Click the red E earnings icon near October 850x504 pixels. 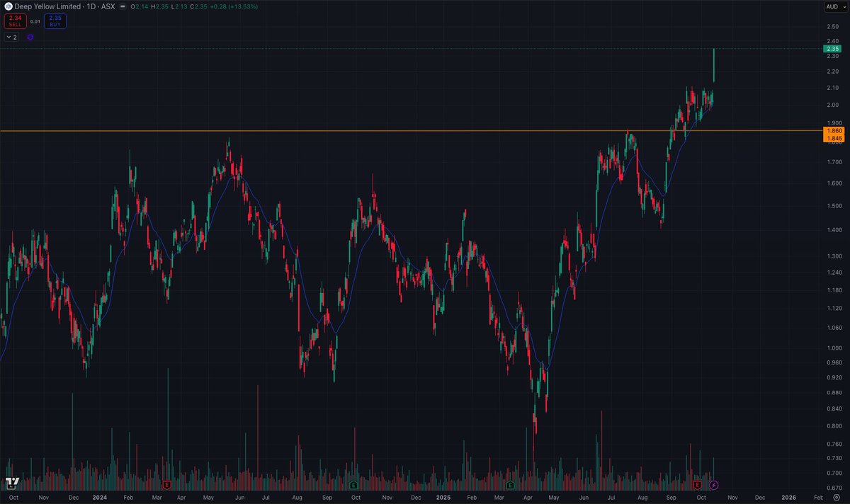point(697,485)
